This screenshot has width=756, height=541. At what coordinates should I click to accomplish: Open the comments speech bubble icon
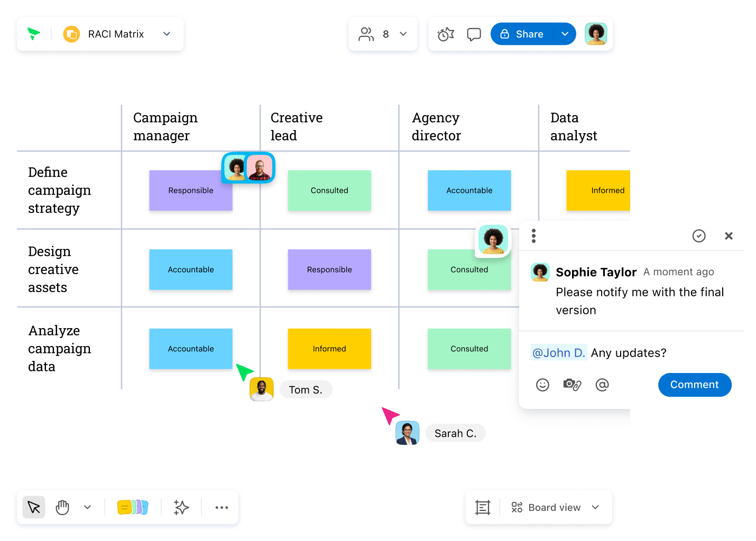tap(474, 34)
